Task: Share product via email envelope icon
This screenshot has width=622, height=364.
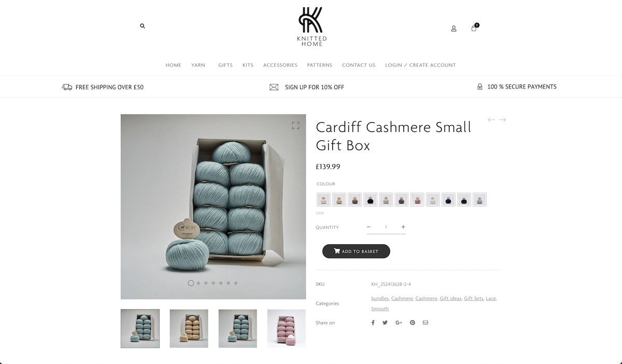Action: (426, 323)
